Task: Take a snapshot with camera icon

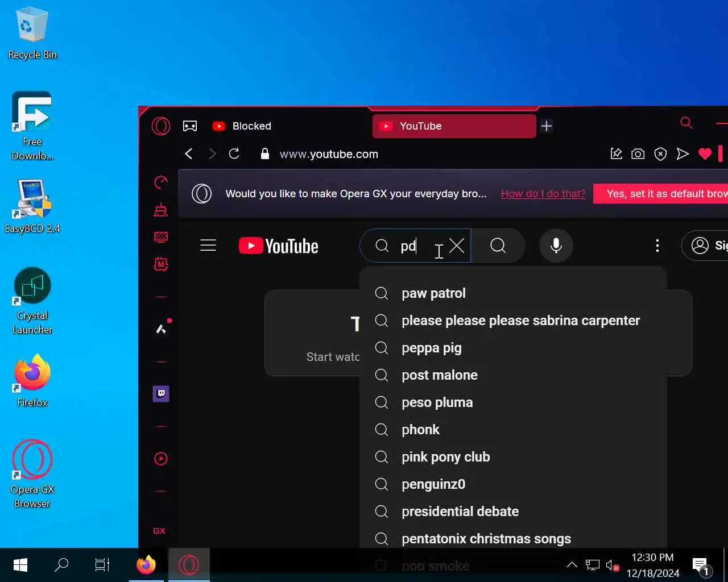Action: [638, 154]
